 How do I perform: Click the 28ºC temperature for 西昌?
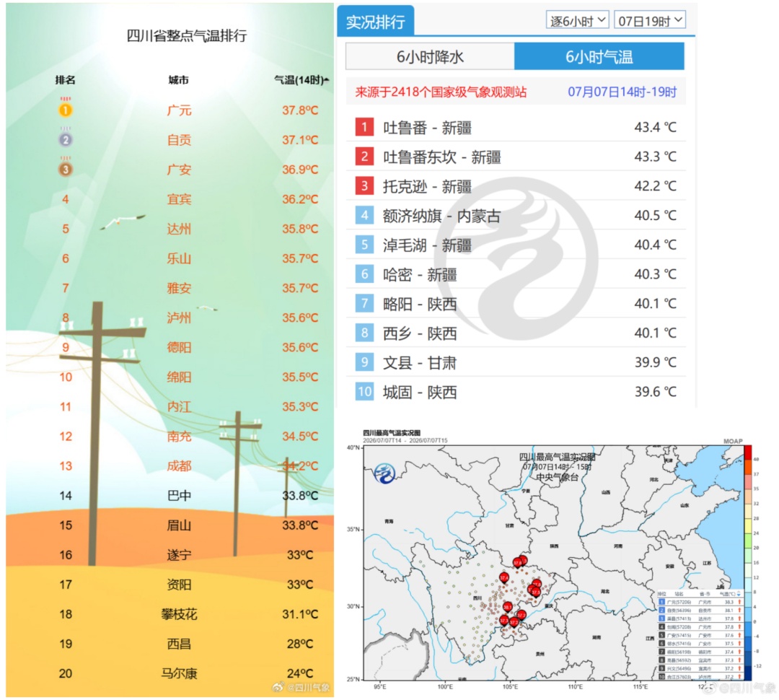300,644
